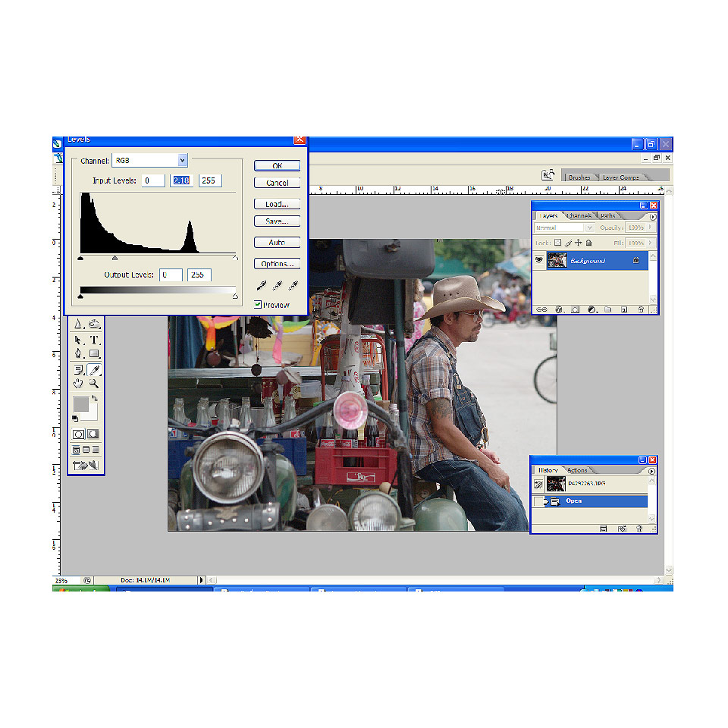Swap foreground and background colors icon
The image size is (728, 728).
coord(95,399)
